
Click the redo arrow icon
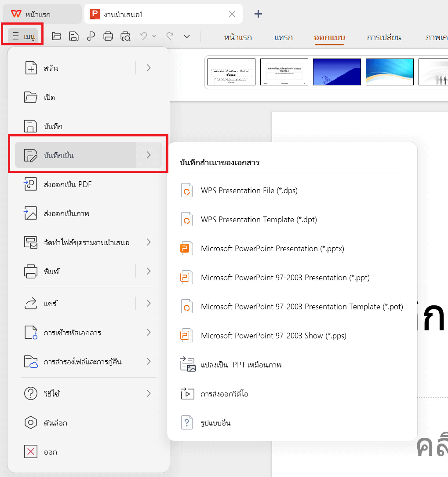[170, 36]
